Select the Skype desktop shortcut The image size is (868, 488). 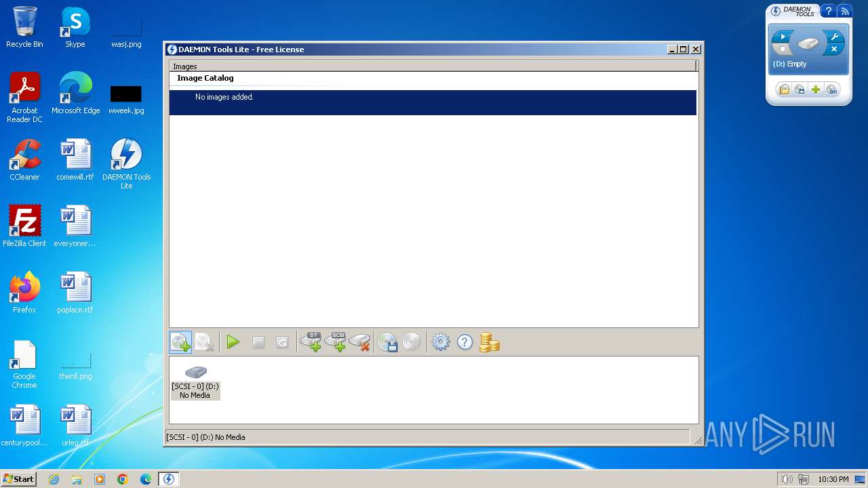(x=75, y=27)
